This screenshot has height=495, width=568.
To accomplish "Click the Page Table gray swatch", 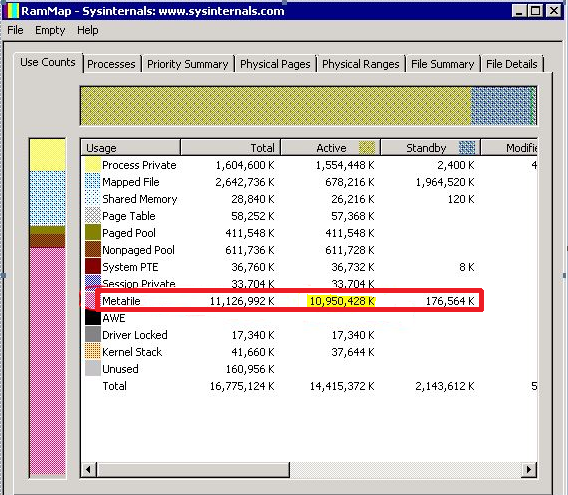I will click(93, 216).
